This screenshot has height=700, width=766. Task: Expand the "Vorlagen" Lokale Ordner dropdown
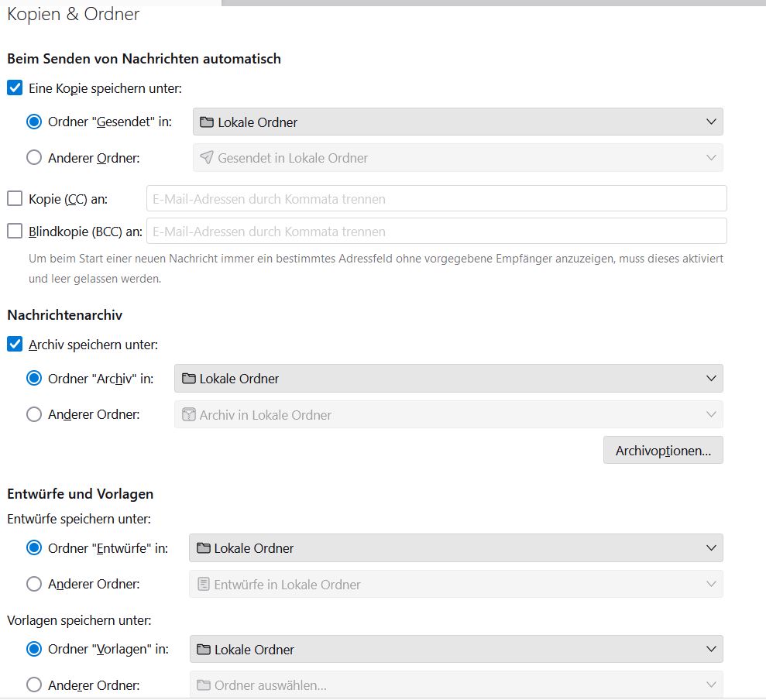point(456,649)
